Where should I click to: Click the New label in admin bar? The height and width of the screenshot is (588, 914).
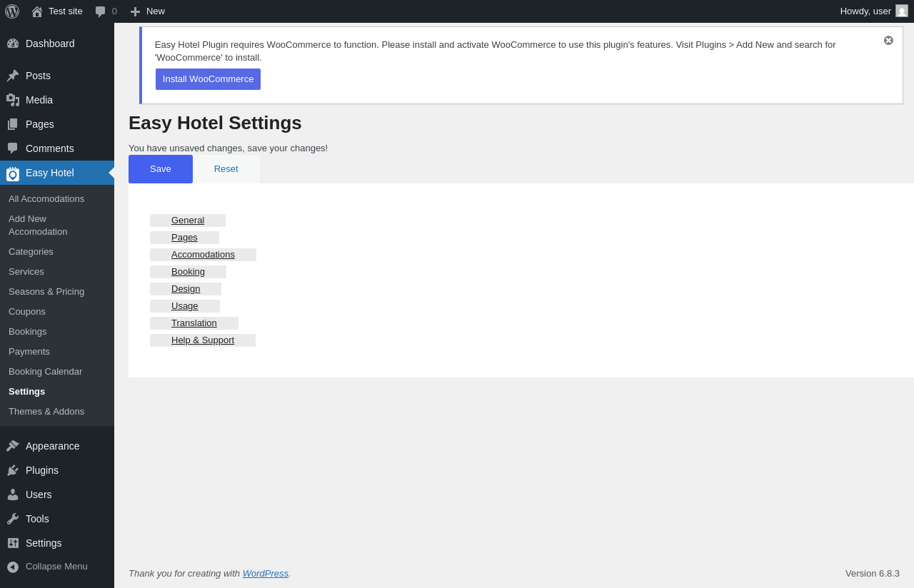pos(156,11)
